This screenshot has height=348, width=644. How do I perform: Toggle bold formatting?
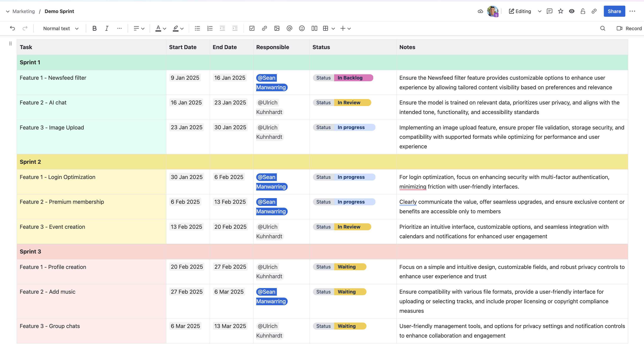94,28
